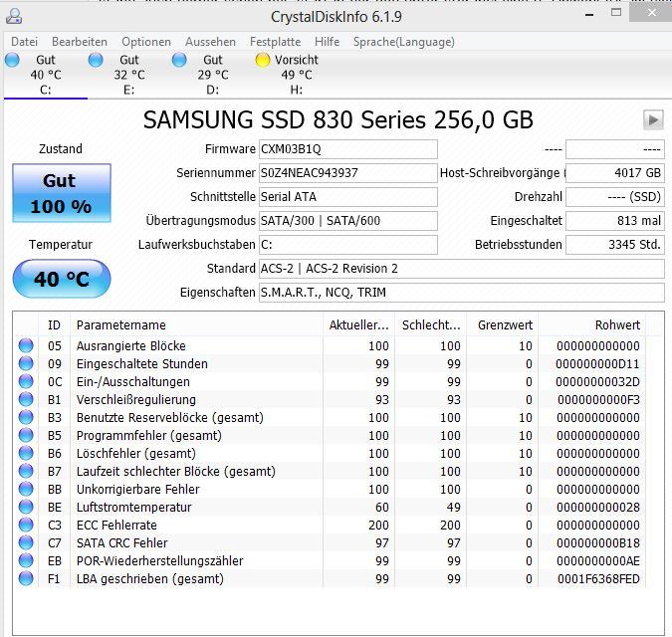Image resolution: width=672 pixels, height=637 pixels.
Task: Click the Schlecht... column header
Action: (x=431, y=325)
